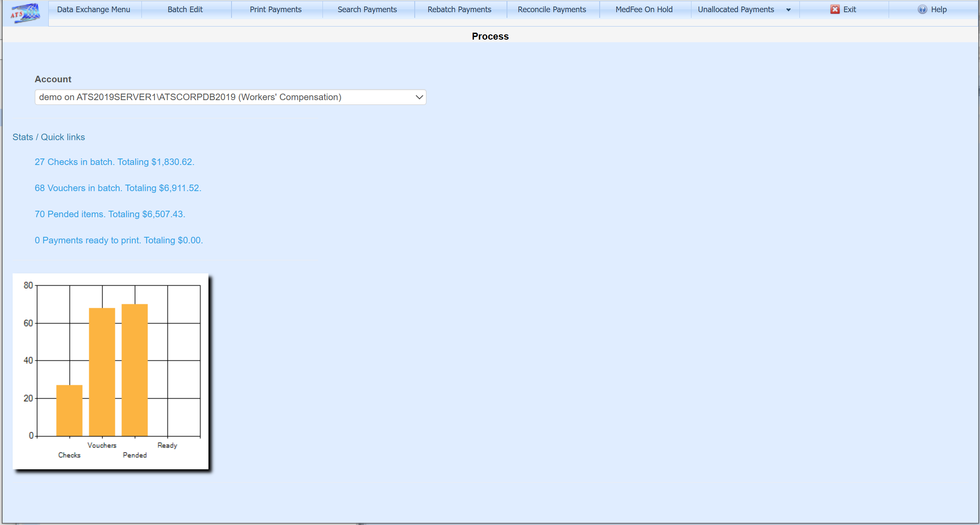
Task: Select Rebatch Payments in menu bar
Action: (459, 10)
